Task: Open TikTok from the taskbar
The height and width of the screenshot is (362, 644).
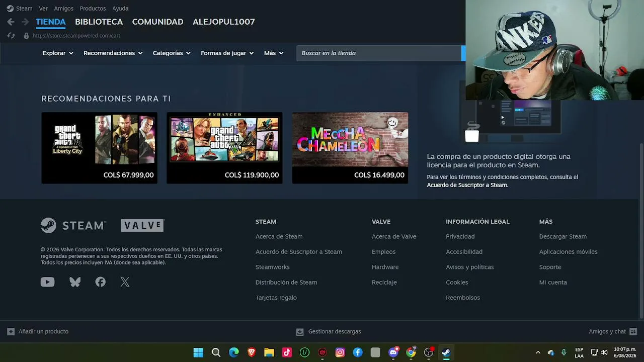Action: 287,352
